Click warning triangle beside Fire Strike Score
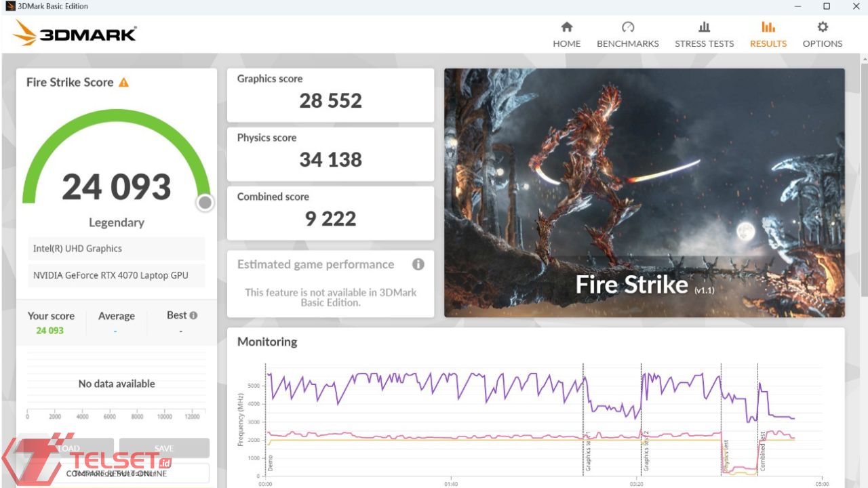The width and height of the screenshot is (868, 488). pos(124,83)
